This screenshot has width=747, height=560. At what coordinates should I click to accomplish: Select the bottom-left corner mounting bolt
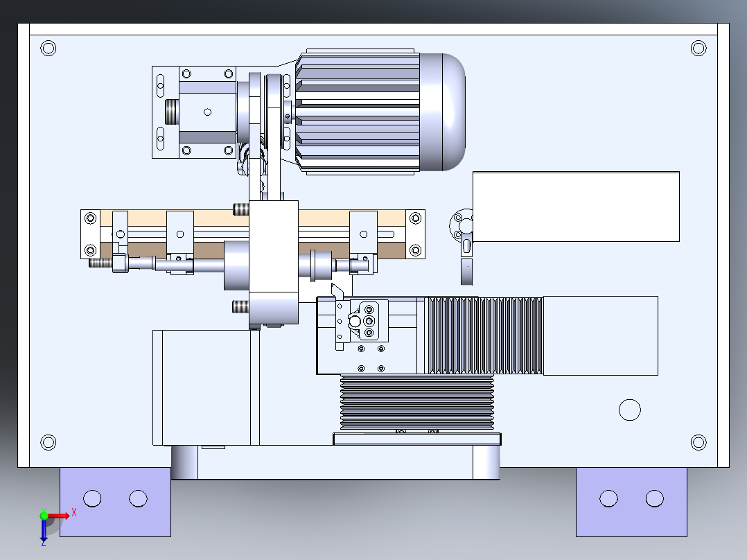point(48,442)
